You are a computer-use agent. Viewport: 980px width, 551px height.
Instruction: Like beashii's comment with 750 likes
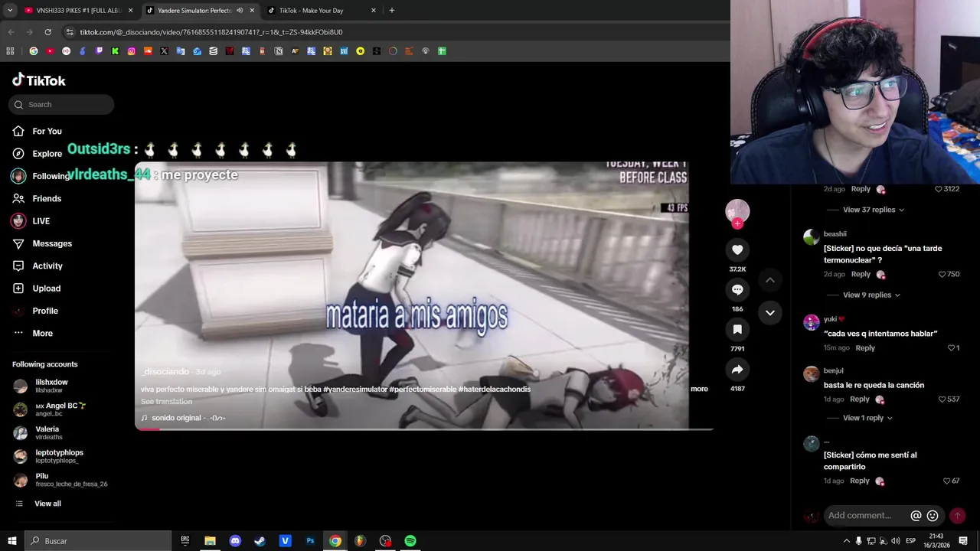tap(942, 274)
